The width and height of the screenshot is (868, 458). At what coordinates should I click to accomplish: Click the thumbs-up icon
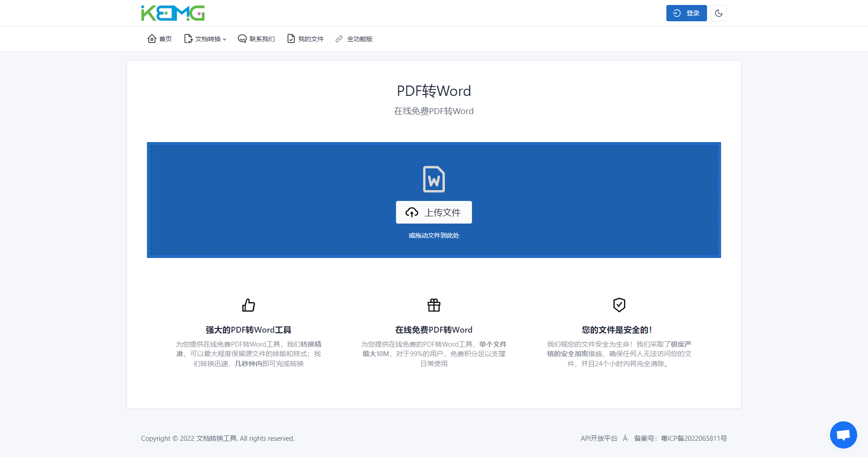point(248,305)
